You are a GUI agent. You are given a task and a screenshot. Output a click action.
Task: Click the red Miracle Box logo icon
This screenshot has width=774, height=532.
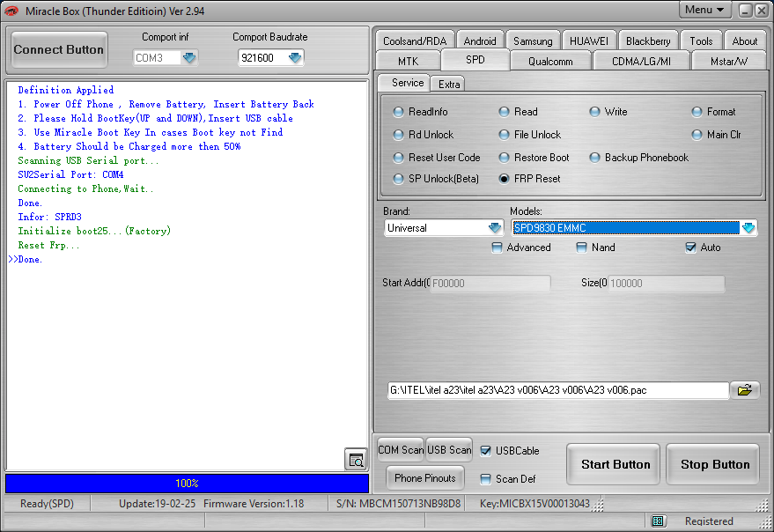(11, 11)
